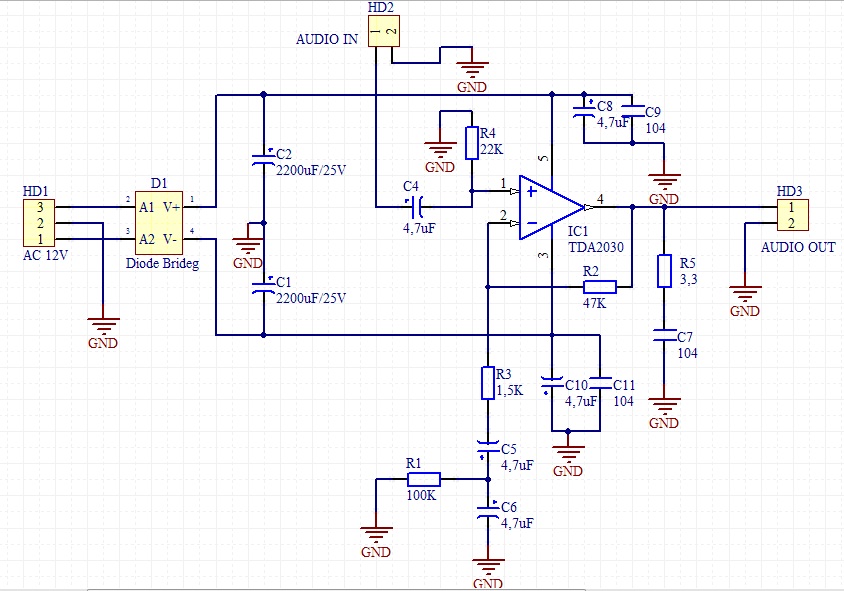Select capacitor C7 symbol
The image size is (844, 591).
tap(664, 335)
